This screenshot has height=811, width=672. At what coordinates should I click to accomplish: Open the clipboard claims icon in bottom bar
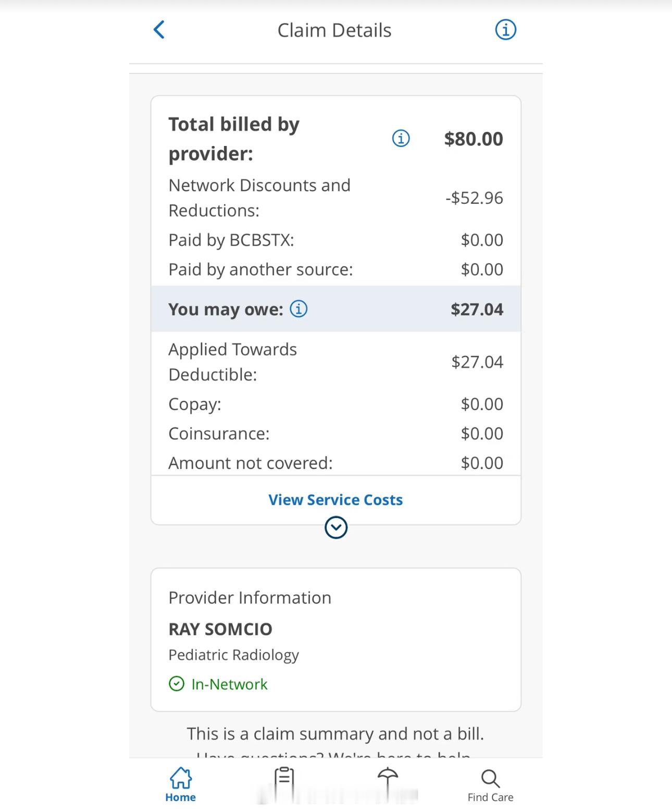284,782
